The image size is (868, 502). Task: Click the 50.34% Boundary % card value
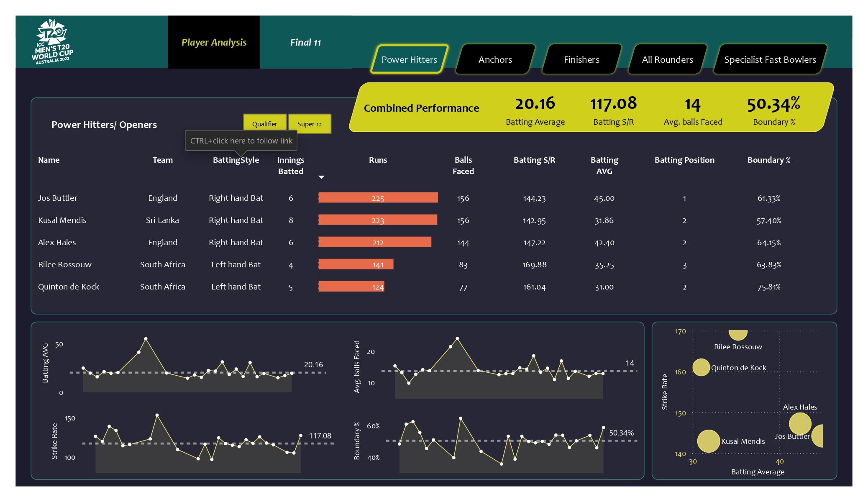pos(773,104)
